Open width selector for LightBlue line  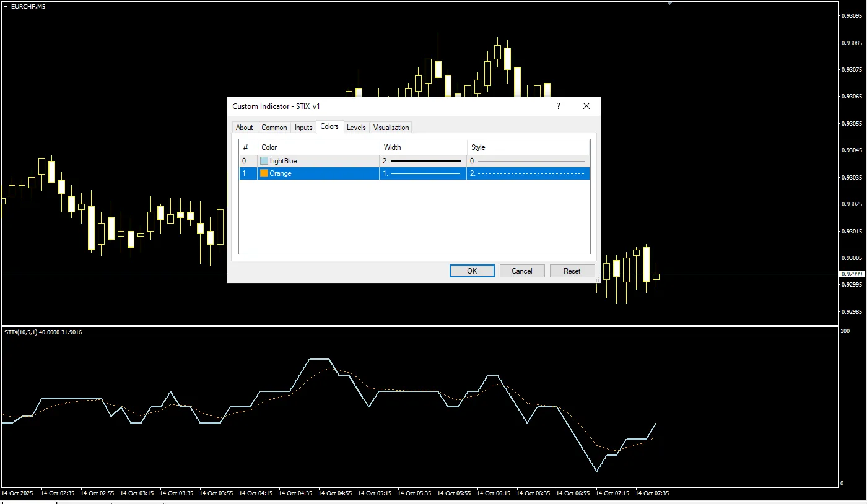pos(423,161)
